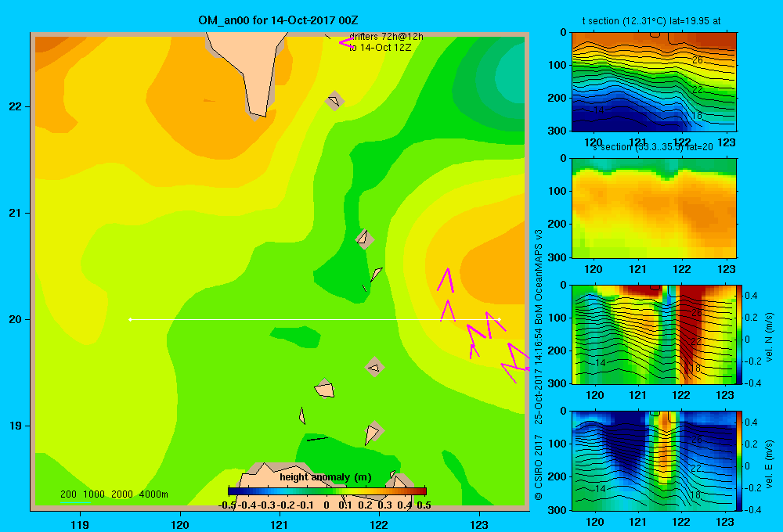The height and width of the screenshot is (532, 783).
Task: Click the temperature section panel
Action: point(654,82)
